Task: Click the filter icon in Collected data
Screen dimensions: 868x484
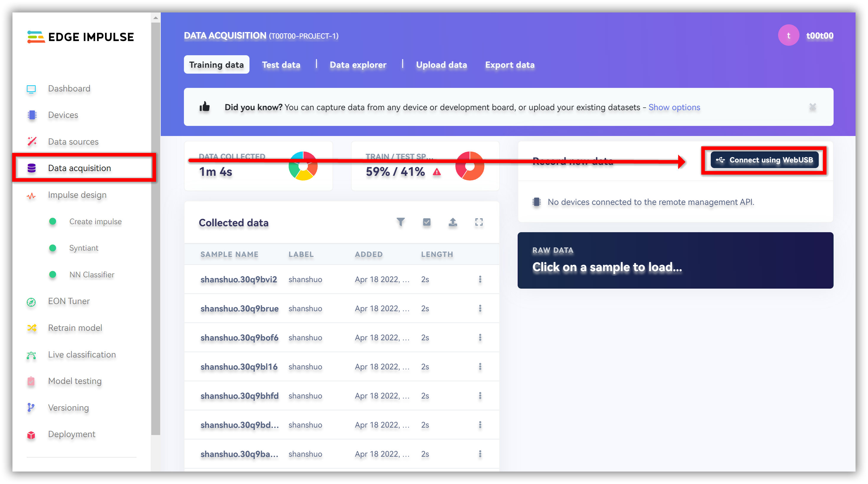Action: pyautogui.click(x=400, y=222)
